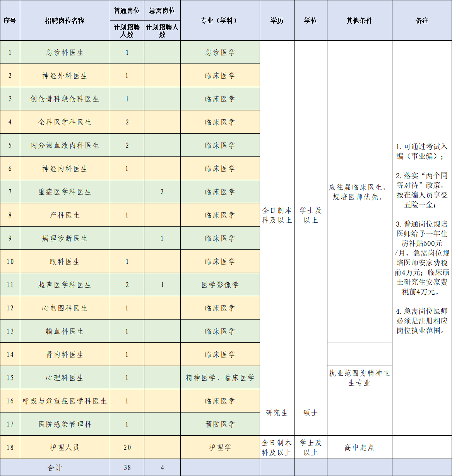Click the 肾内科医生 cell
This screenshot has width=452, height=476.
65,354
